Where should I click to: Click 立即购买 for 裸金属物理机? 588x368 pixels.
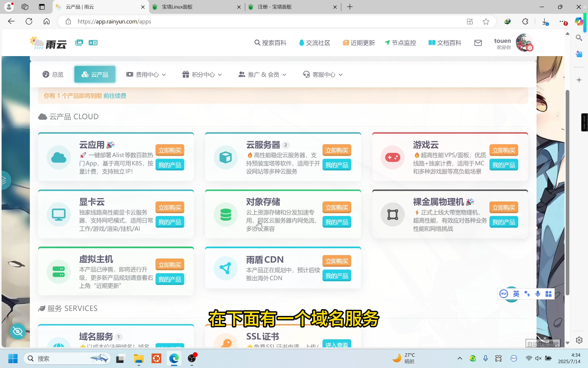[504, 208]
